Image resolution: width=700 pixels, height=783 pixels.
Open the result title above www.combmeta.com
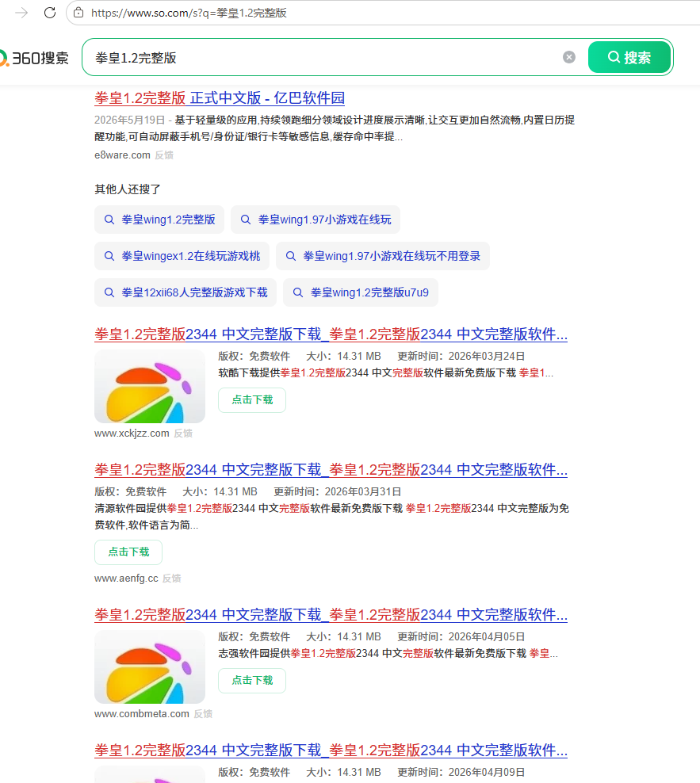click(331, 615)
